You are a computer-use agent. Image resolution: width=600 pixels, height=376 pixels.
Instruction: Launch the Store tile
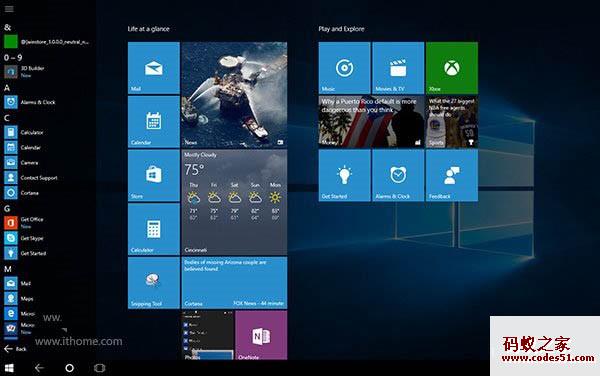coord(153,175)
